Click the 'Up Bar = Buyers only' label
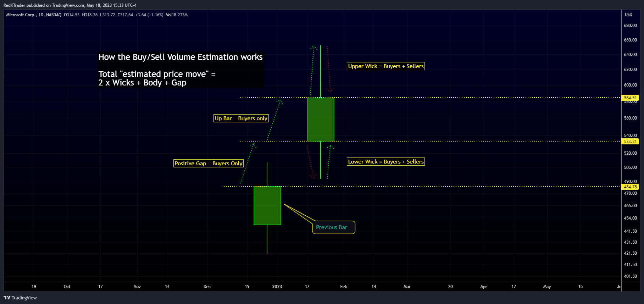 click(x=241, y=118)
